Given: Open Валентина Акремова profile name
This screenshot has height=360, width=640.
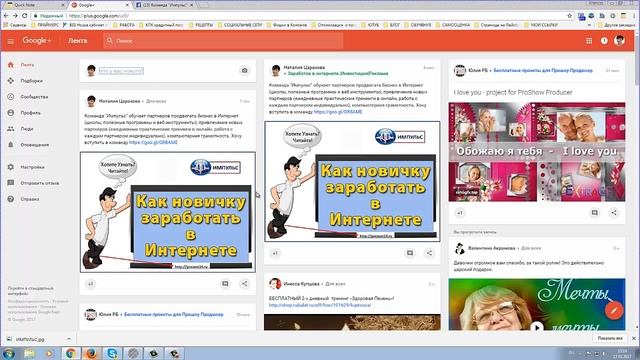Looking at the screenshot, I should 491,248.
